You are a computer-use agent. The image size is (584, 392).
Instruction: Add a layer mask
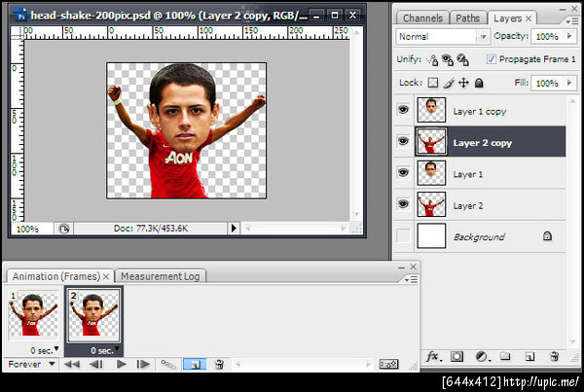click(x=457, y=357)
